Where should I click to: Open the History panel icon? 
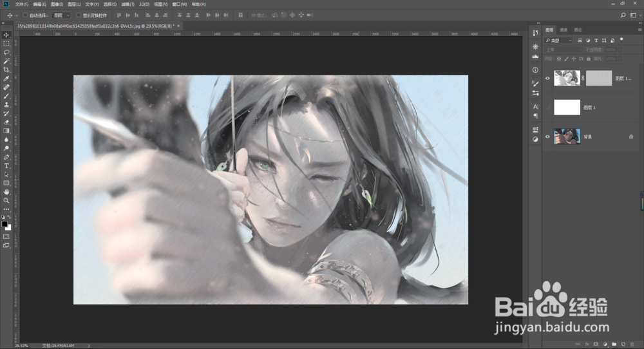pos(535,33)
